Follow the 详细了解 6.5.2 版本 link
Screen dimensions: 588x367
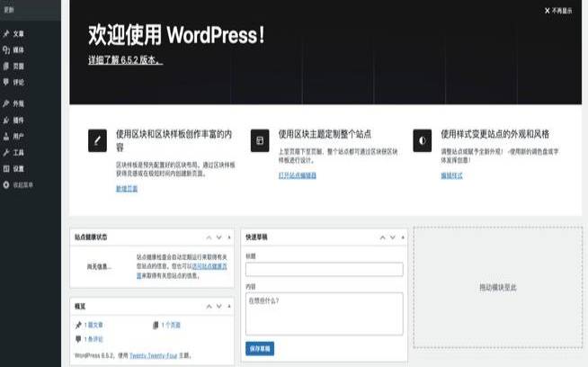pos(125,60)
